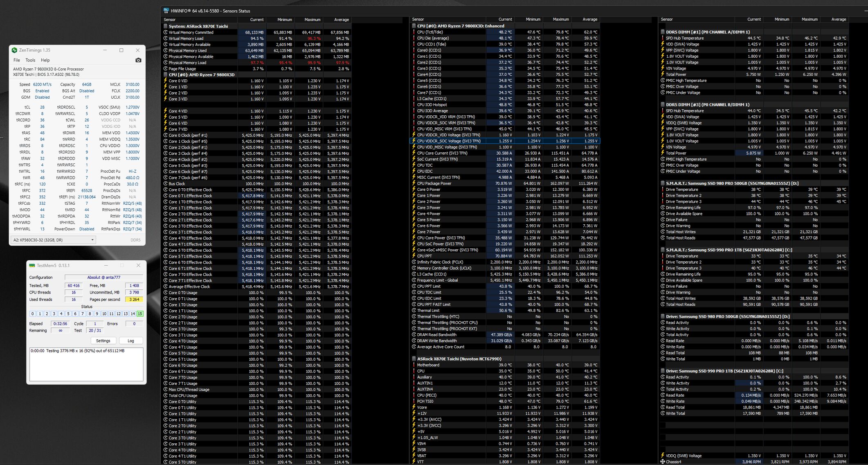Click the thermometer icon beside Motherboard sensor
This screenshot has height=465, width=868.
pyautogui.click(x=414, y=365)
